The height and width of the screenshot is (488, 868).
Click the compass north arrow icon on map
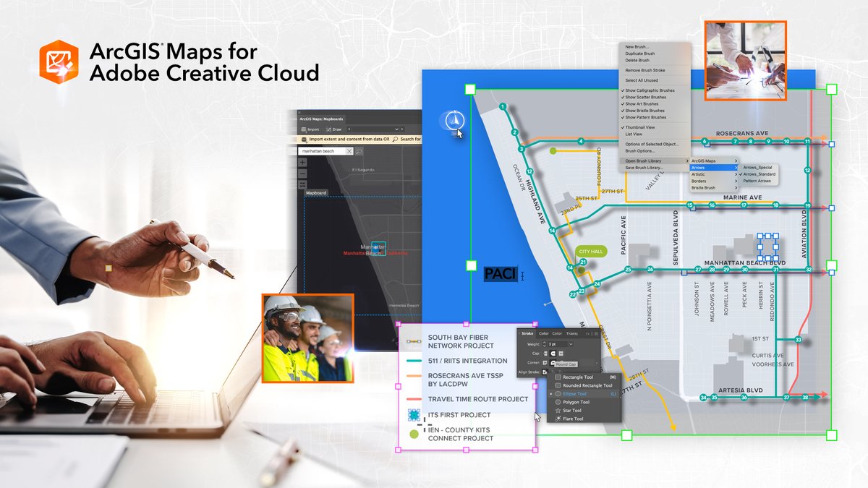453,121
